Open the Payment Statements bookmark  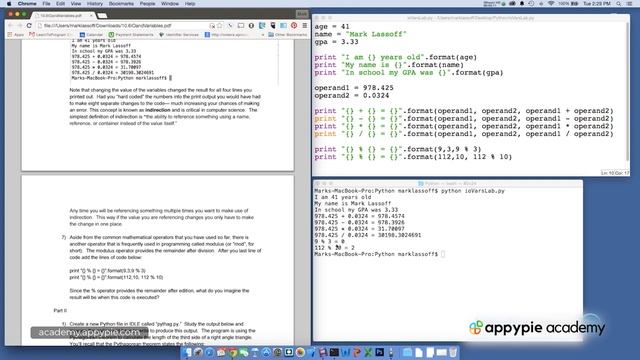click(131, 35)
